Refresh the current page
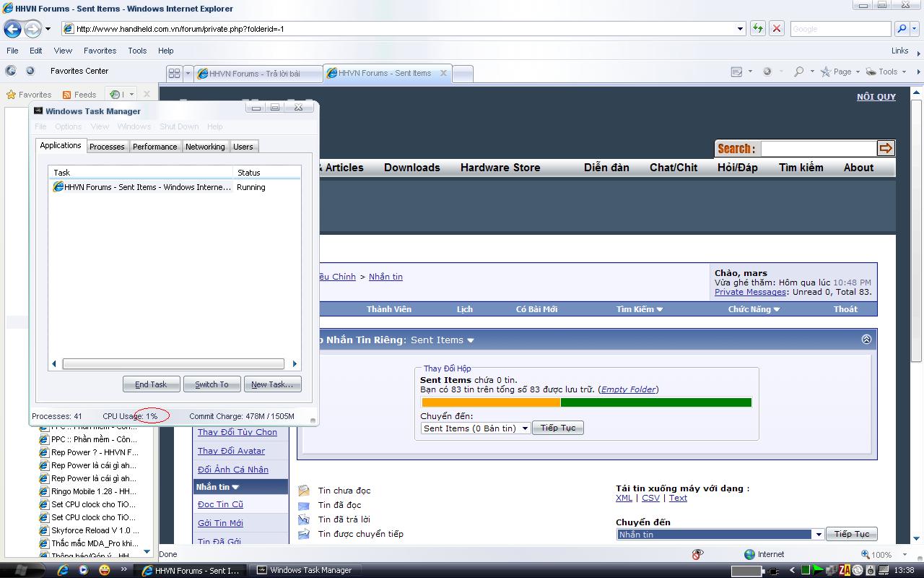The width and height of the screenshot is (924, 578). tap(757, 29)
